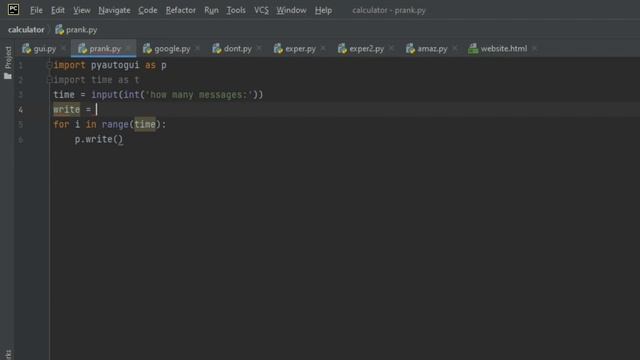Close the amaz.py tab

455,49
